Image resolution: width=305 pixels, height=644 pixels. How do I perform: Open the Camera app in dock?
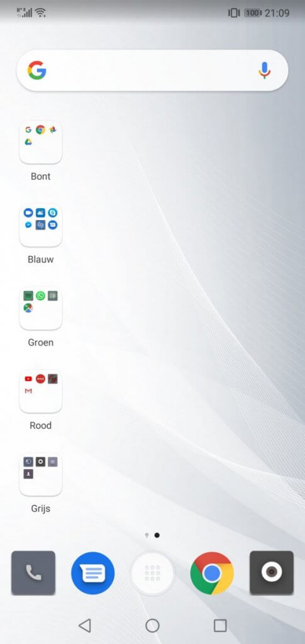click(x=272, y=572)
